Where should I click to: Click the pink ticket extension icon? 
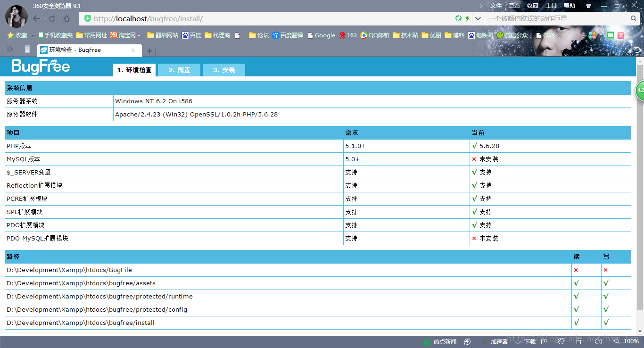coord(621,35)
